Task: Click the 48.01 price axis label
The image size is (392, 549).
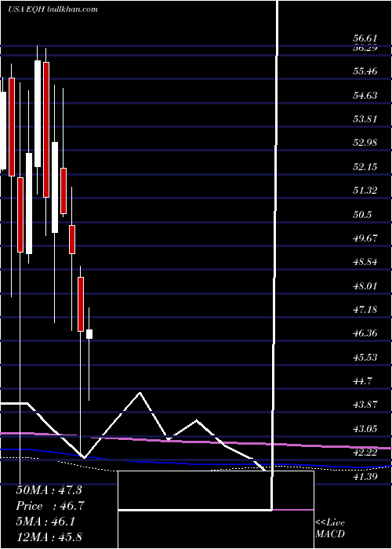Action: point(365,286)
